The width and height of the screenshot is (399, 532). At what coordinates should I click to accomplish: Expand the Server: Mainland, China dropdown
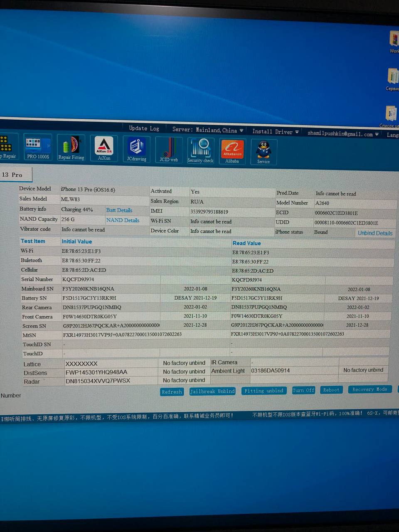[208, 130]
